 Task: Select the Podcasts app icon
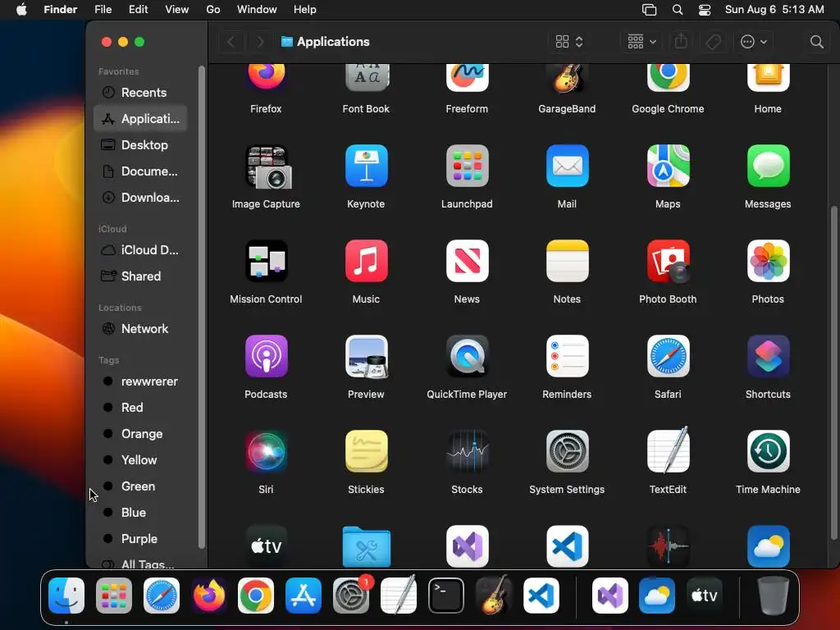coord(266,356)
